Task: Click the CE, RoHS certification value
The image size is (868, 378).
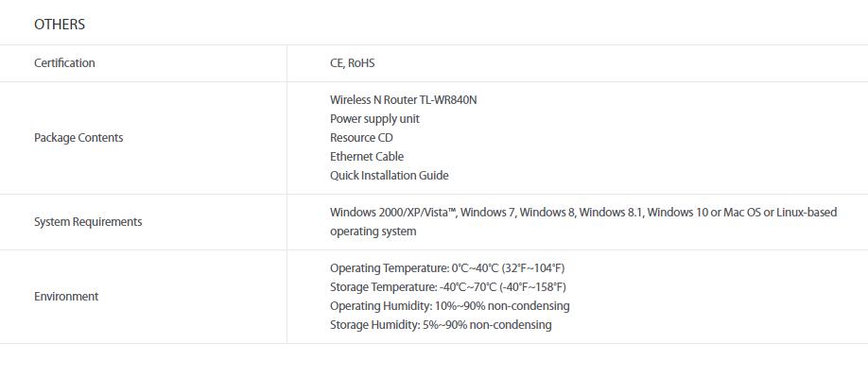Action: (x=352, y=63)
